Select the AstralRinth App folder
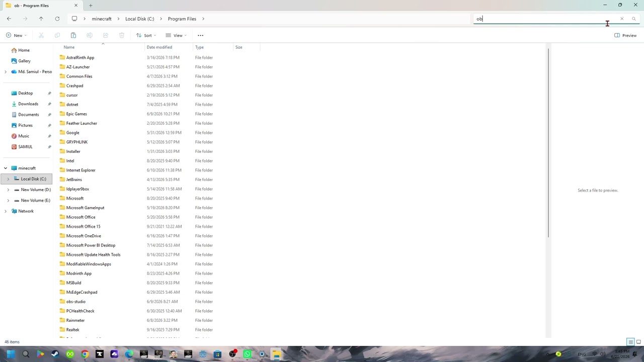This screenshot has height=362, width=644. click(80, 58)
